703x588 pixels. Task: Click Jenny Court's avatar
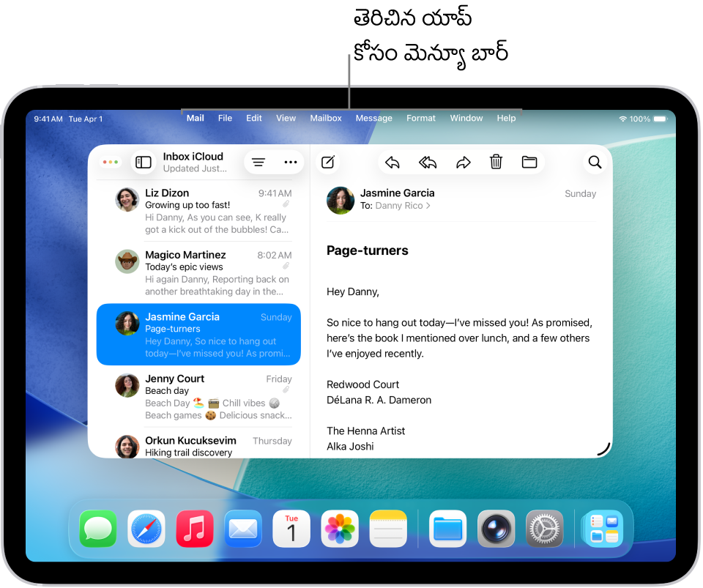coord(127,385)
